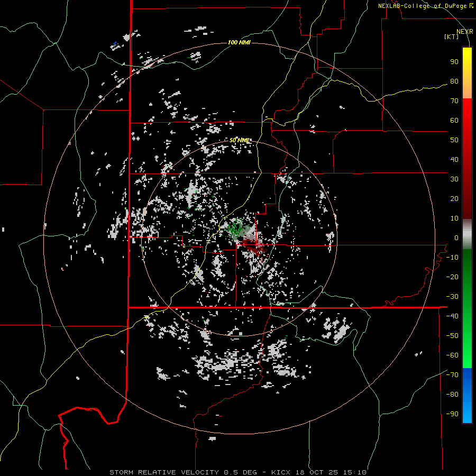This screenshot has width=476, height=476.
Task: Click the storm relative velocity caption at bottom
Action: click(x=238, y=472)
